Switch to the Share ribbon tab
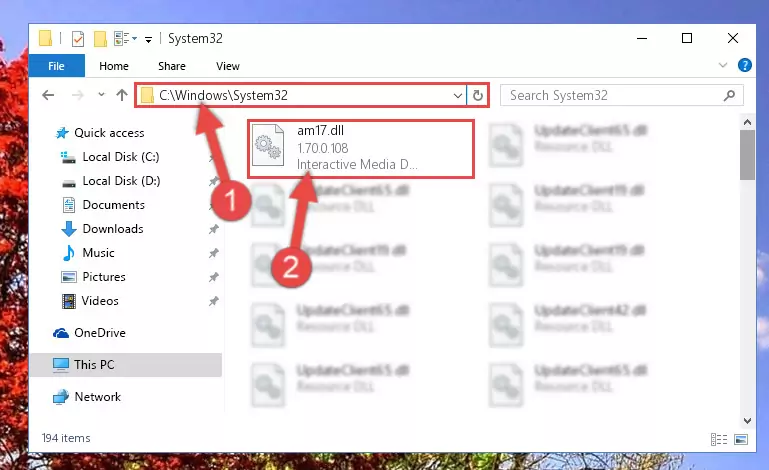The height and width of the screenshot is (470, 769). point(172,66)
